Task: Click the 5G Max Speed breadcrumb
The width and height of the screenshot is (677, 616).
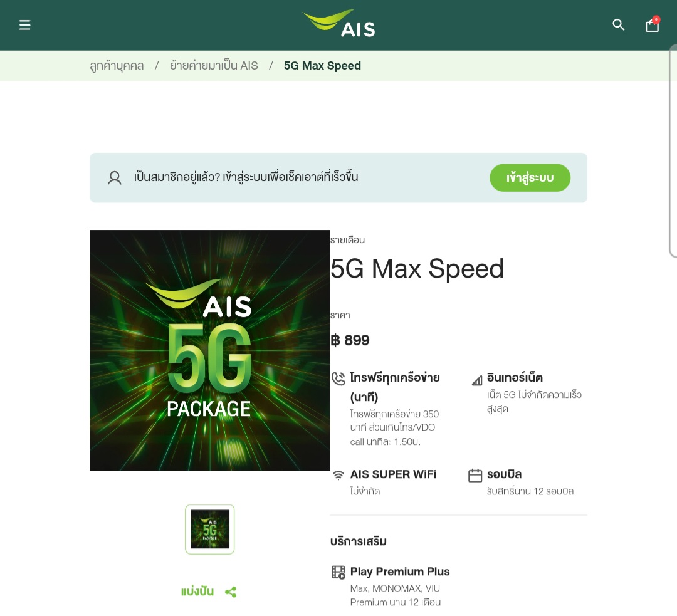Action: click(x=322, y=66)
